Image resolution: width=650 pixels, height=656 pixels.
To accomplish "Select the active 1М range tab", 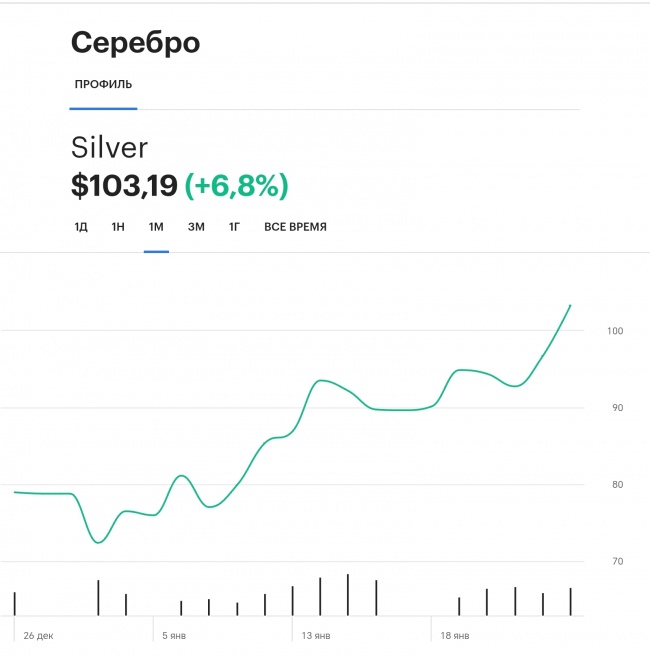I will 156,227.
